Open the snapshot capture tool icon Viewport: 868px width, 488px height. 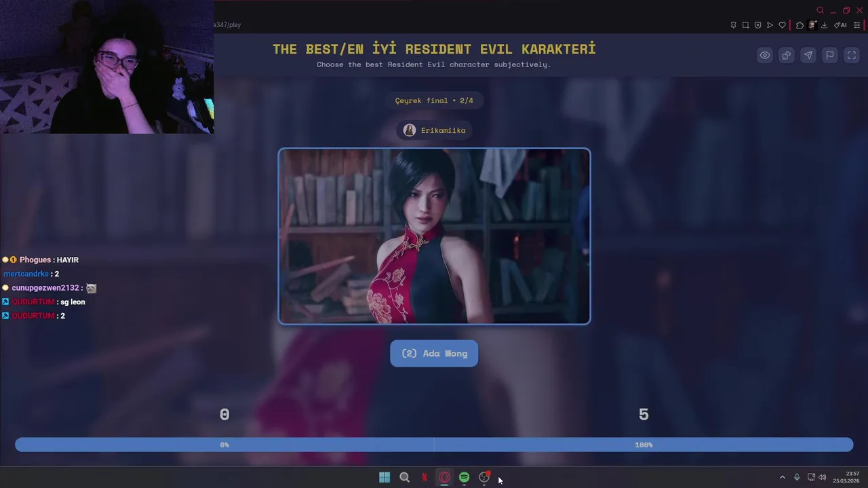(x=745, y=25)
